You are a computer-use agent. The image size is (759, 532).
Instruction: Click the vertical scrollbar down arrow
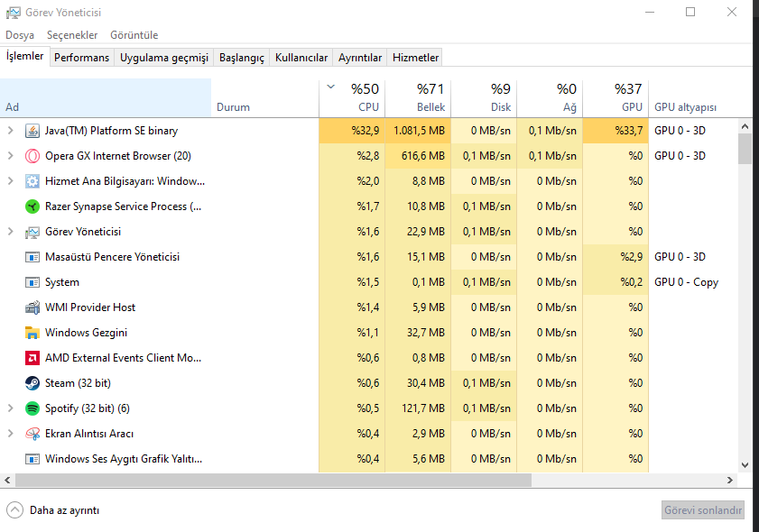click(745, 465)
